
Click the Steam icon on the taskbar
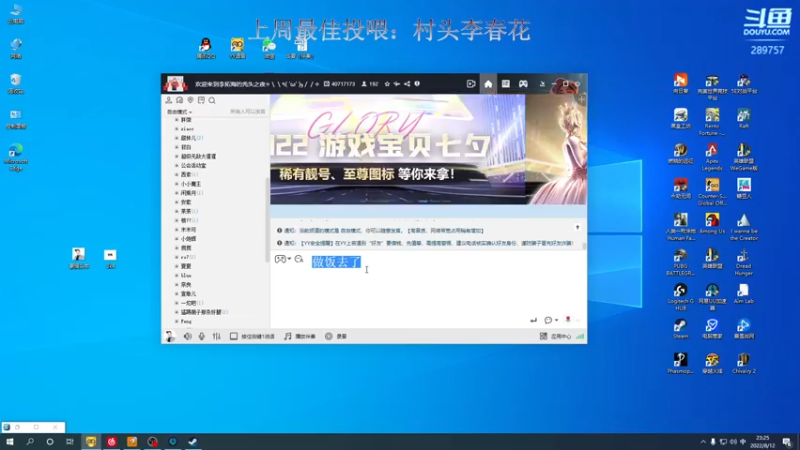pos(193,442)
